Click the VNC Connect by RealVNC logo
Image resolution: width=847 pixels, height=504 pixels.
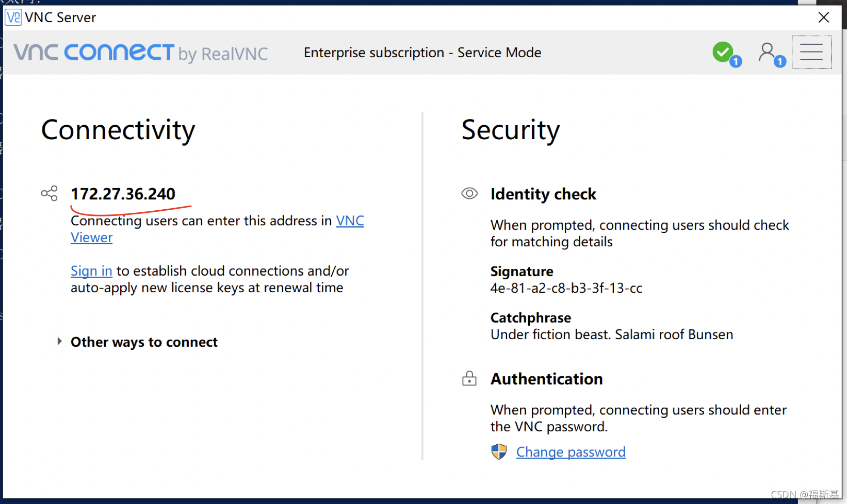[141, 53]
